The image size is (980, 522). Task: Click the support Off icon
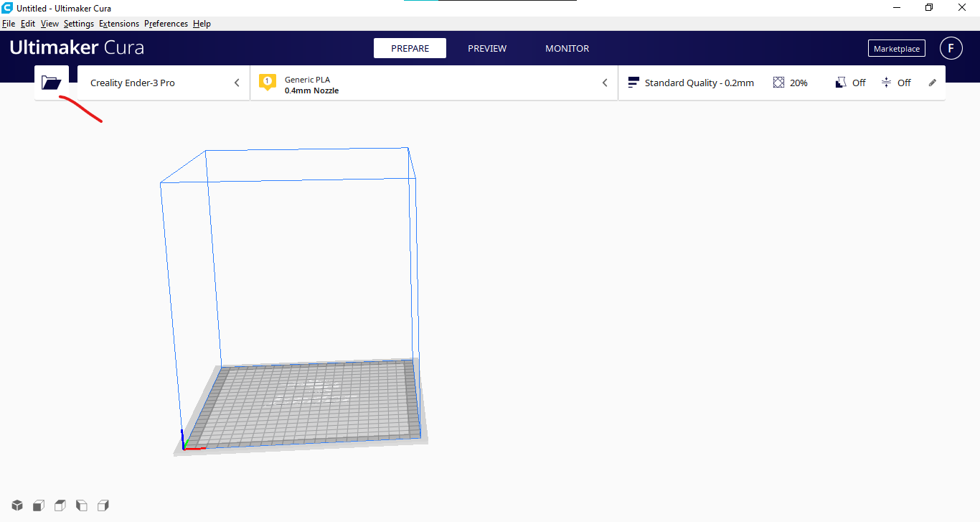842,83
